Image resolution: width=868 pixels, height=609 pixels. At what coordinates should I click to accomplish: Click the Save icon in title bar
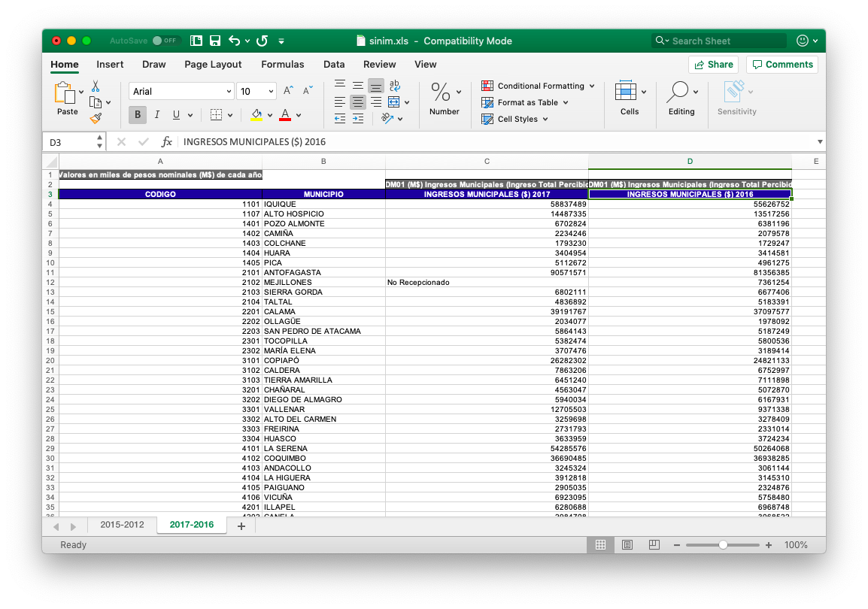click(214, 41)
